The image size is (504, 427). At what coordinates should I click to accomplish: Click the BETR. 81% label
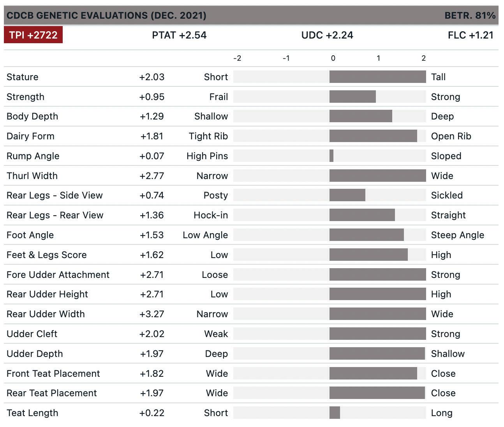tap(470, 16)
